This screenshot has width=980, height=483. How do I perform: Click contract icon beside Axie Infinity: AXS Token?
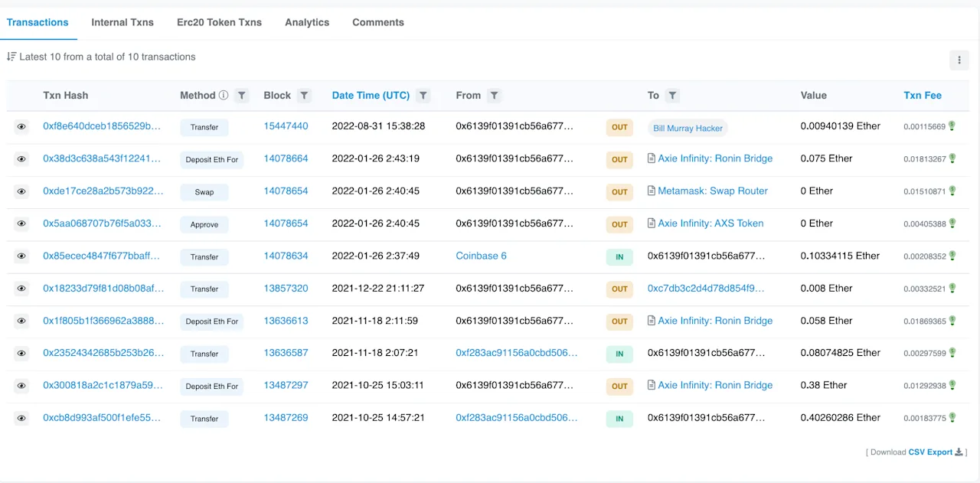tap(652, 224)
